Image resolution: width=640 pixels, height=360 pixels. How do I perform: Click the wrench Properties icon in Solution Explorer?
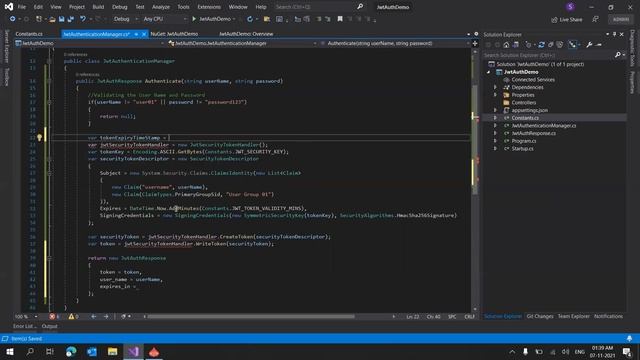589,45
